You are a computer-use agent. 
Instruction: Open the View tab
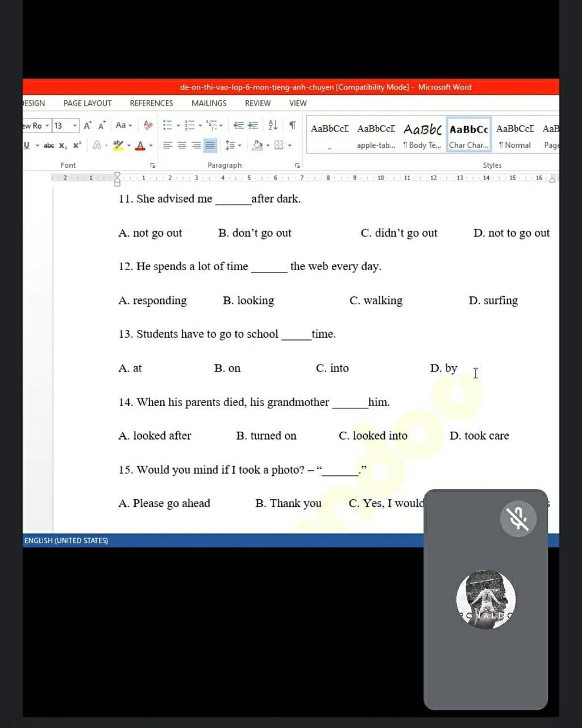[x=298, y=103]
